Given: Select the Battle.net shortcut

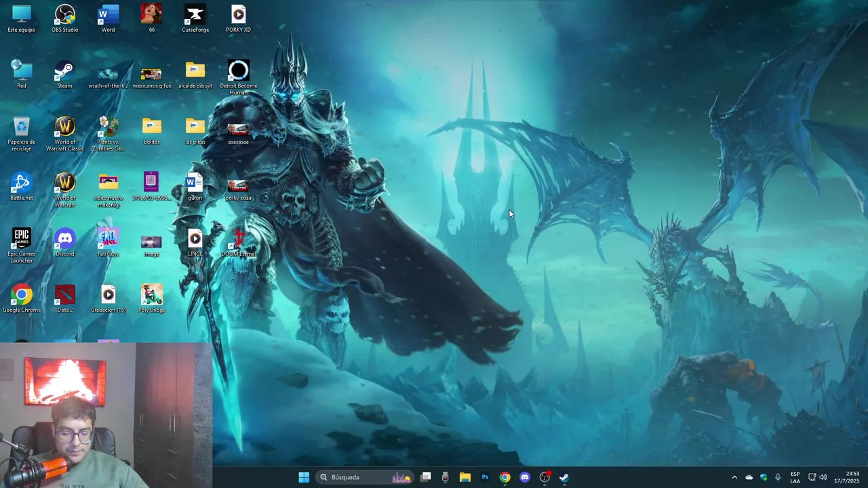Looking at the screenshot, I should point(22,186).
